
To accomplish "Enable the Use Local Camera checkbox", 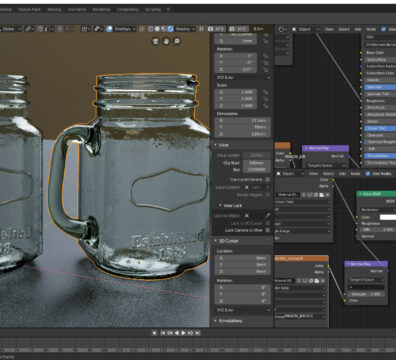I will (268, 180).
